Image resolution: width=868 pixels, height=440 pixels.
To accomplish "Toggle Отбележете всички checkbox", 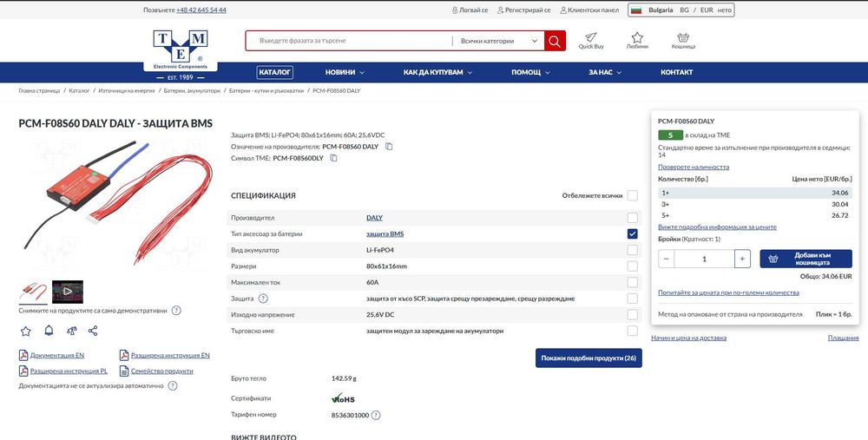I will [x=632, y=195].
